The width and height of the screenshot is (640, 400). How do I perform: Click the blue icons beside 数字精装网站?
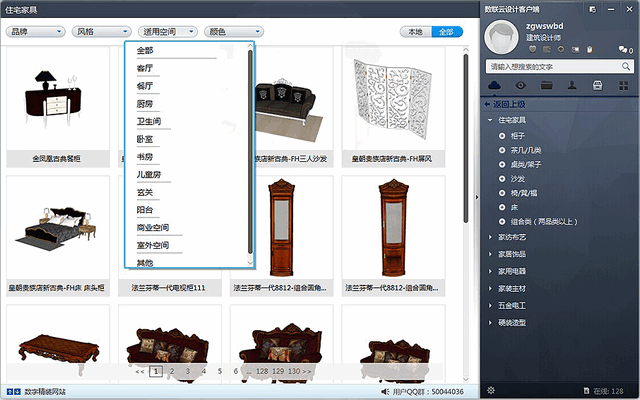point(13,391)
